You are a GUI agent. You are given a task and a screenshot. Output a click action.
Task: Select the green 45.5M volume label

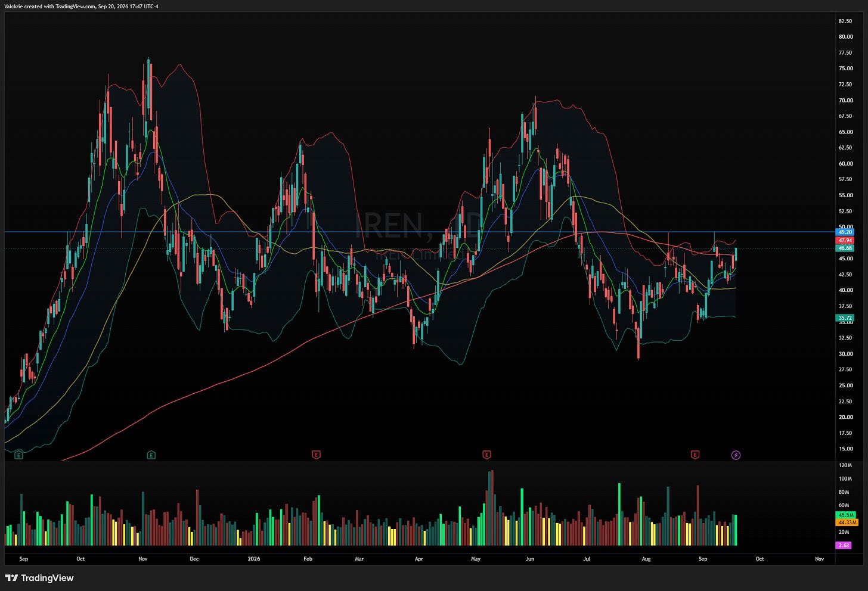(x=847, y=515)
